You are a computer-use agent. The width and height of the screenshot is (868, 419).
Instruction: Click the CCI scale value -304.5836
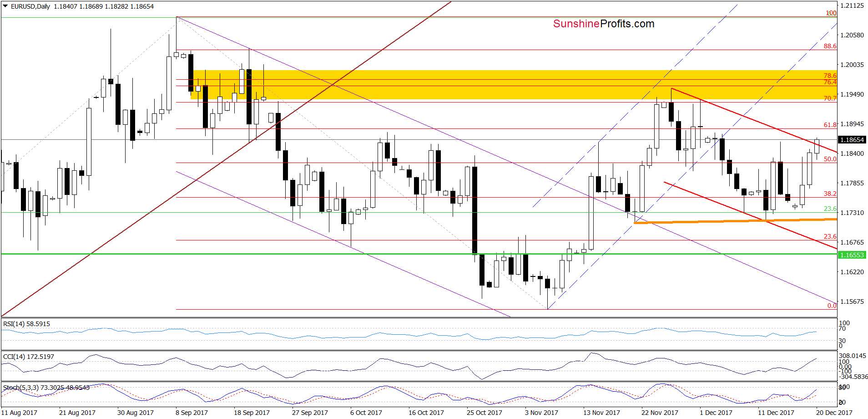click(853, 377)
